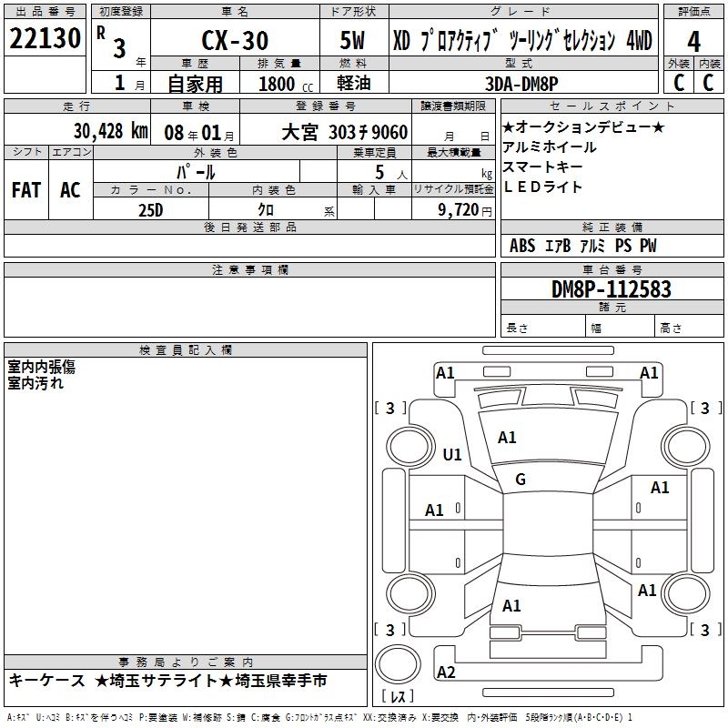Select the exterior color パール

(196, 172)
